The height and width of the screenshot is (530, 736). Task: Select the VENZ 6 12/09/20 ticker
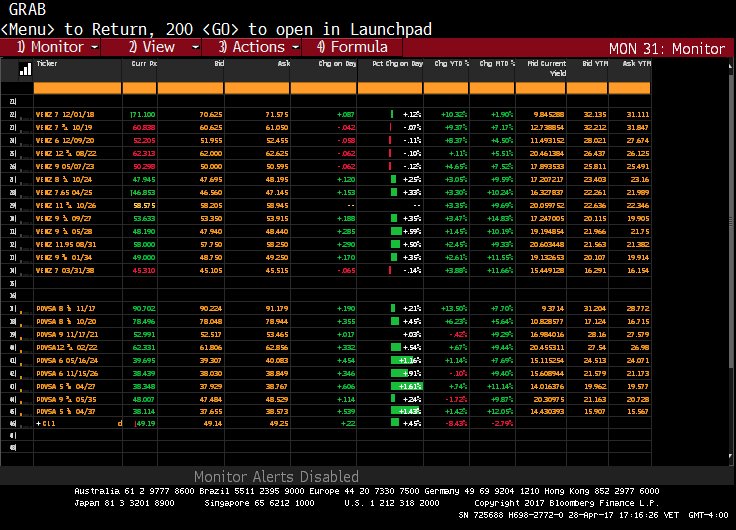point(65,140)
